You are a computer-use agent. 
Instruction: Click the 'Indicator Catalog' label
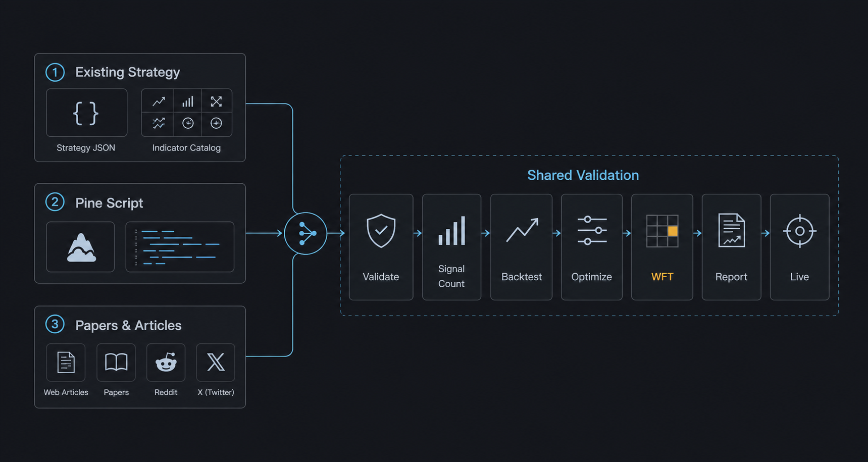(x=186, y=148)
